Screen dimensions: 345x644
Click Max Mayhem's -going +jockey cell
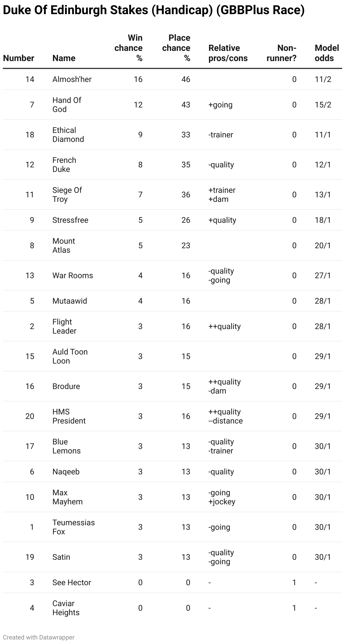click(x=222, y=497)
